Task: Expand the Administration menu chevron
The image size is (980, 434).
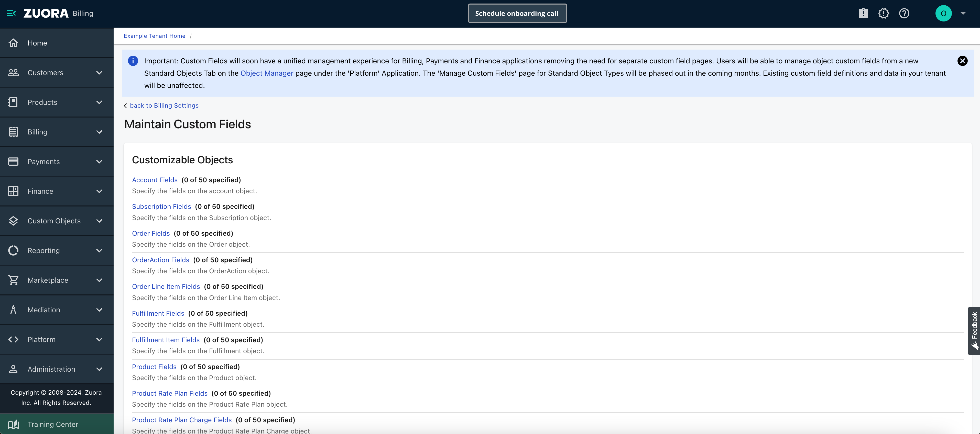Action: 99,369
